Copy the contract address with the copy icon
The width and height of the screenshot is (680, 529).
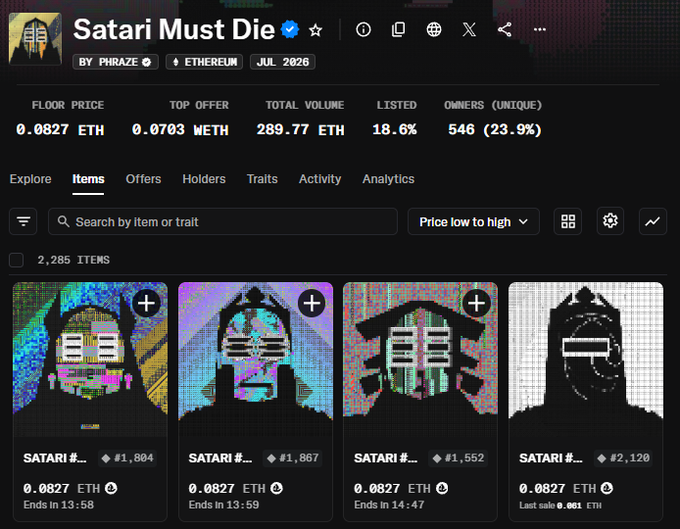coord(398,29)
